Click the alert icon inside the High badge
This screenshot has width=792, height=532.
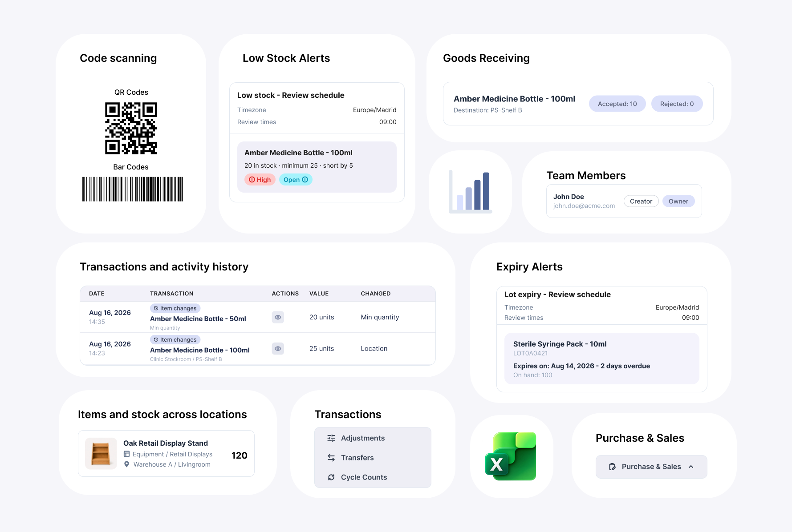pyautogui.click(x=252, y=180)
